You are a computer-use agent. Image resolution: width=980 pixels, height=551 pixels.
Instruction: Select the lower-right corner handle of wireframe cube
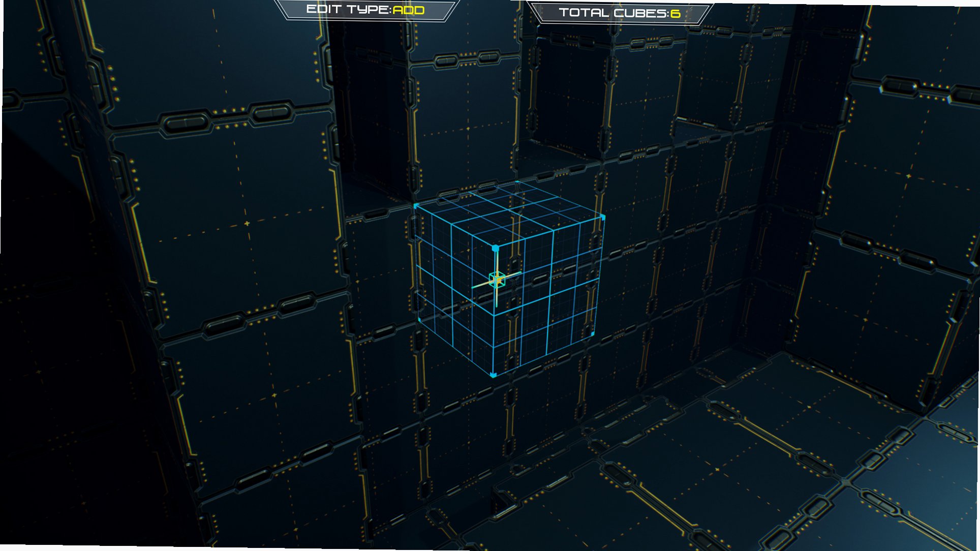point(593,334)
